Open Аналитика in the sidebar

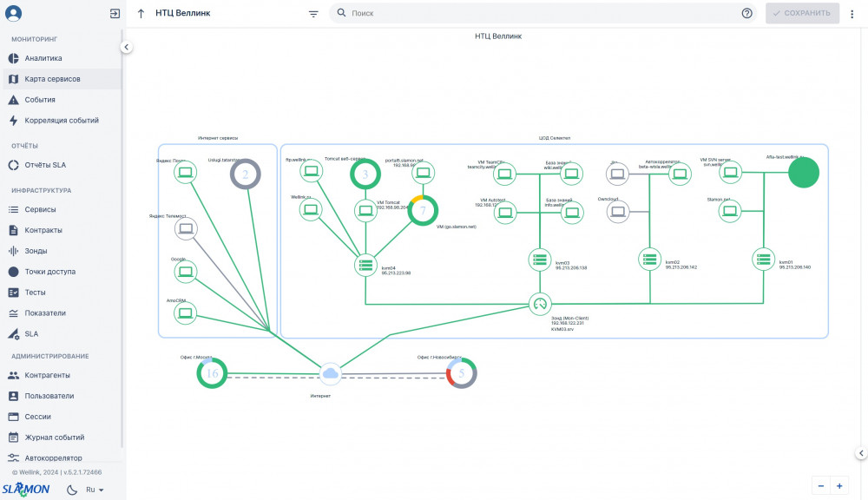coord(43,58)
